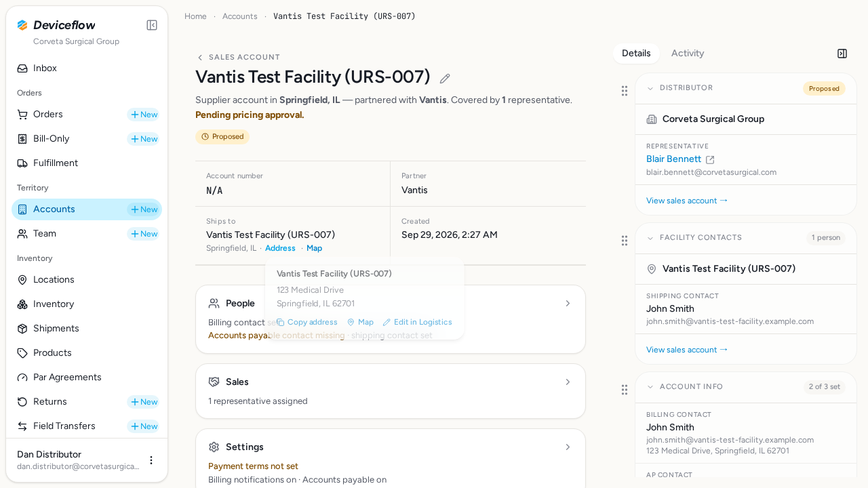Open Products in the sidebar
The image size is (868, 488).
coord(87,353)
